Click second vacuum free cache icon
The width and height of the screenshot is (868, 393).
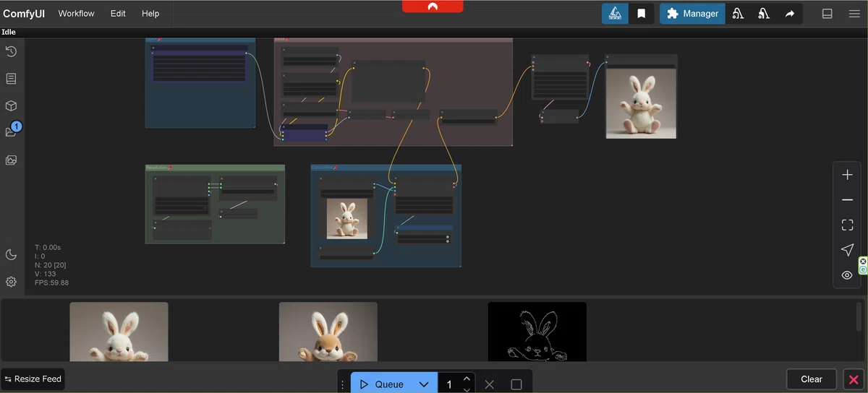pyautogui.click(x=764, y=14)
